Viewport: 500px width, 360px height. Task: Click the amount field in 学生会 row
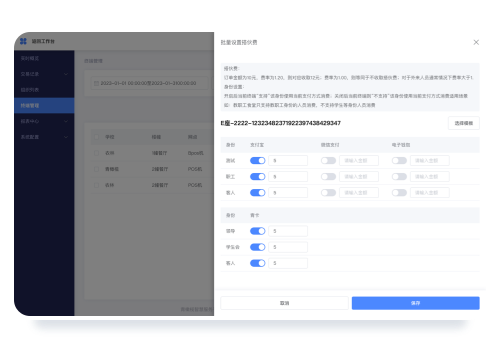[x=288, y=247]
